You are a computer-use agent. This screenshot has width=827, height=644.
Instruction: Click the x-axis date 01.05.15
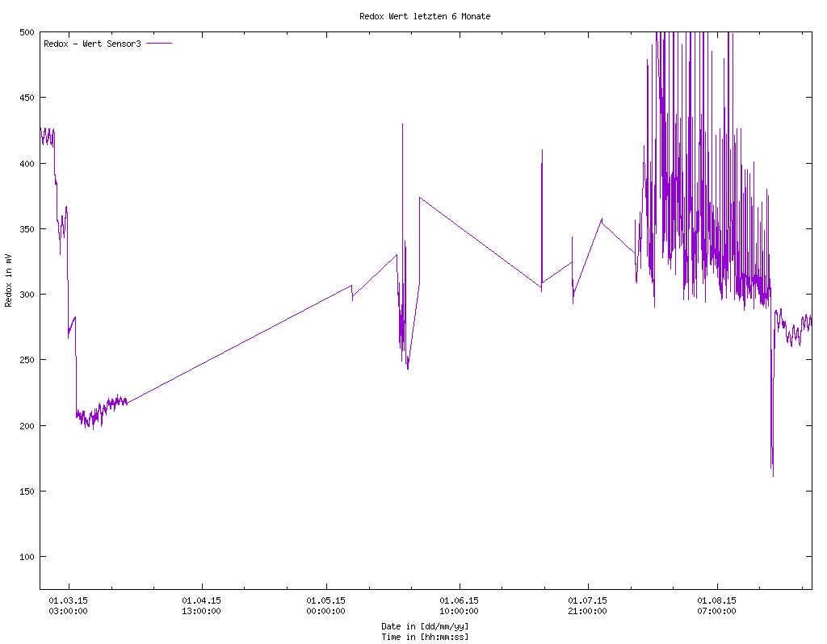326,600
